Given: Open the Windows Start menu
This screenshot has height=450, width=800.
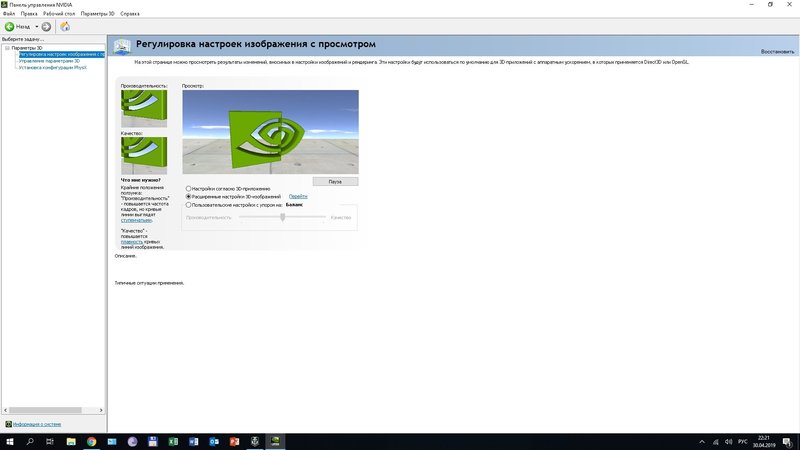Looking at the screenshot, I should (x=10, y=442).
